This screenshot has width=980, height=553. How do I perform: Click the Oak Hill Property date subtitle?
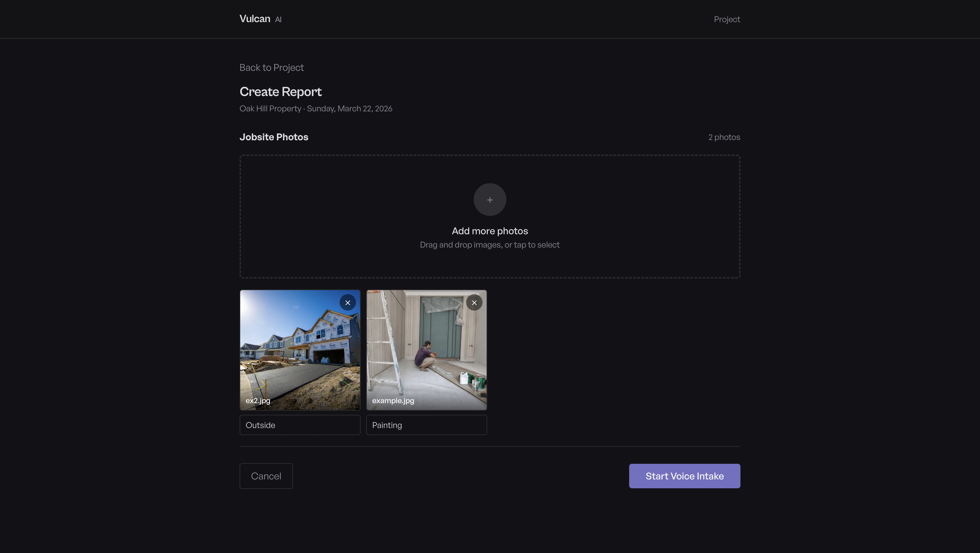click(x=315, y=109)
